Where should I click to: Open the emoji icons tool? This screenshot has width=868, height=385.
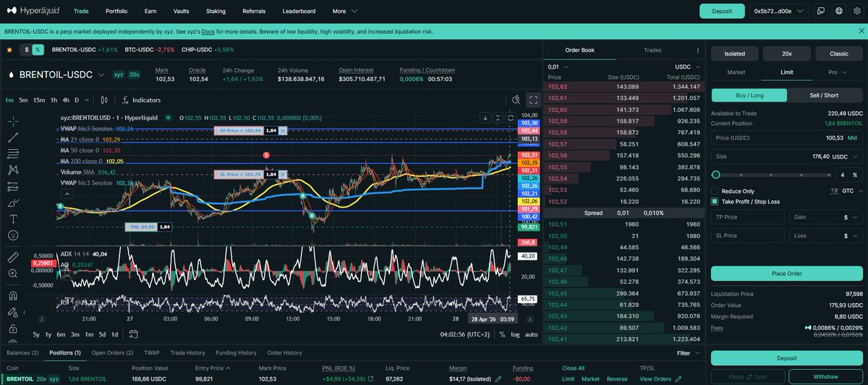tap(13, 235)
